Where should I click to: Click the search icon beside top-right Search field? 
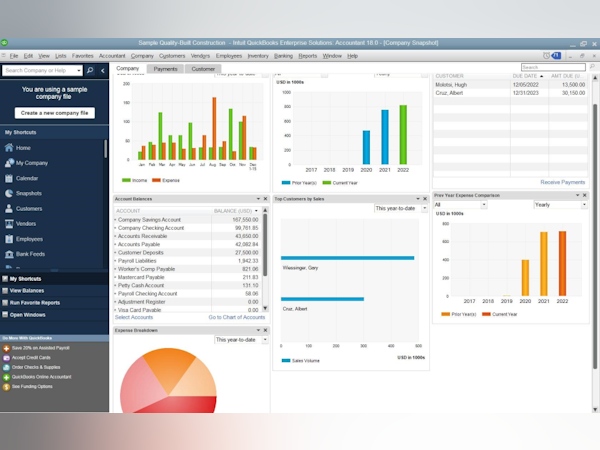click(x=592, y=67)
